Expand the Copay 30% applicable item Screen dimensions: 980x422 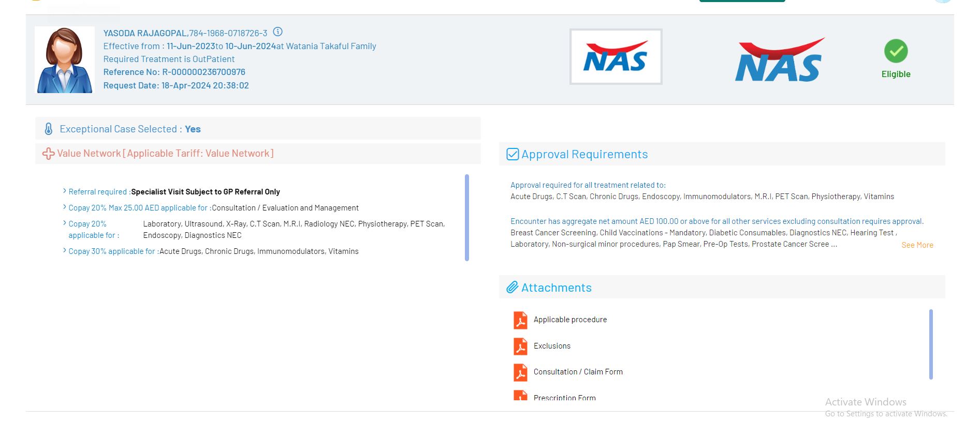[x=64, y=251]
